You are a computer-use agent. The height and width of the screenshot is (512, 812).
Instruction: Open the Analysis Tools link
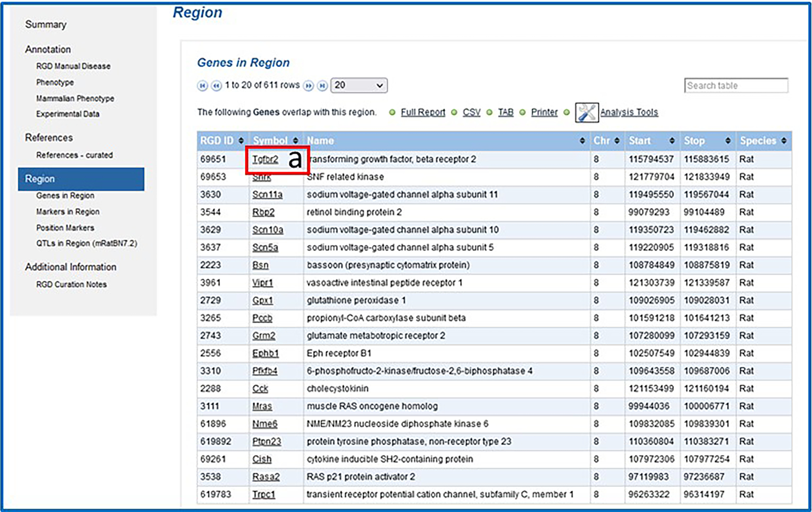629,112
